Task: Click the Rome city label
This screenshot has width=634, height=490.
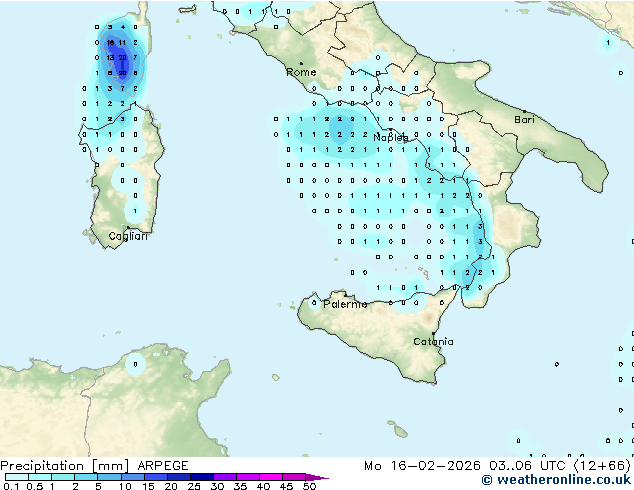Action: coord(301,72)
